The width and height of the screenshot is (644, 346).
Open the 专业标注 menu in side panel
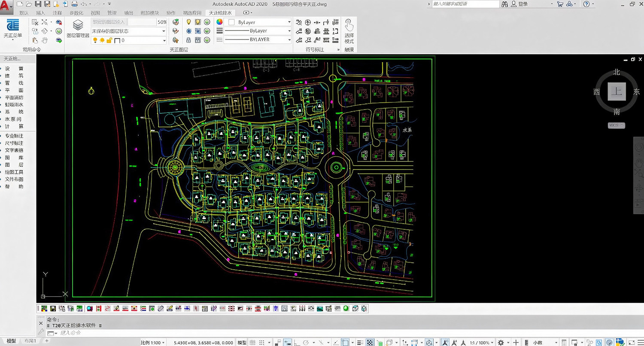[x=14, y=136]
